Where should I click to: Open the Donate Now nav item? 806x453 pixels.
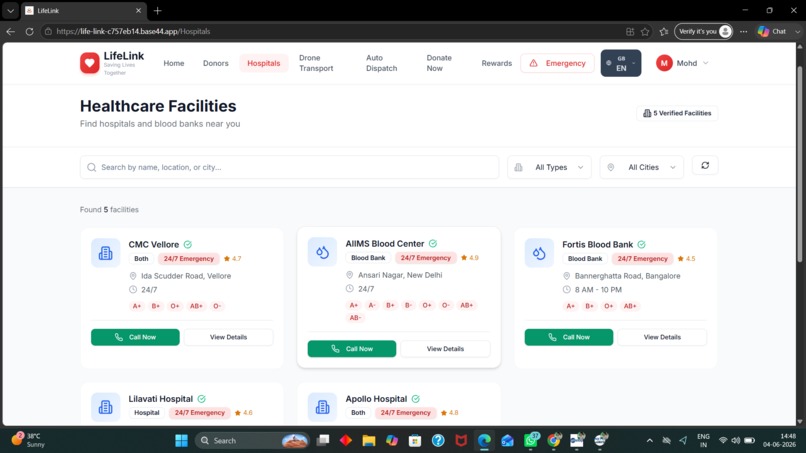point(439,63)
